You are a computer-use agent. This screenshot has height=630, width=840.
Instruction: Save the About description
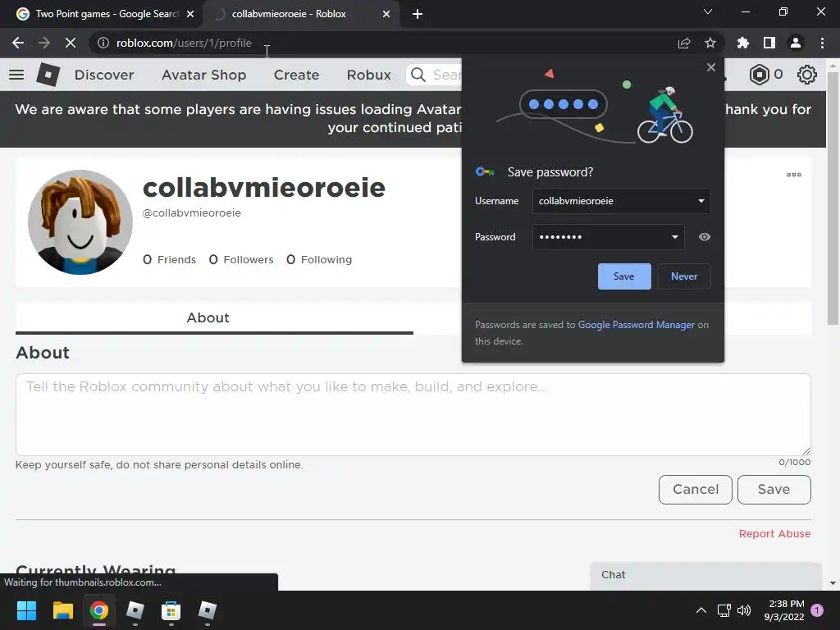(774, 490)
